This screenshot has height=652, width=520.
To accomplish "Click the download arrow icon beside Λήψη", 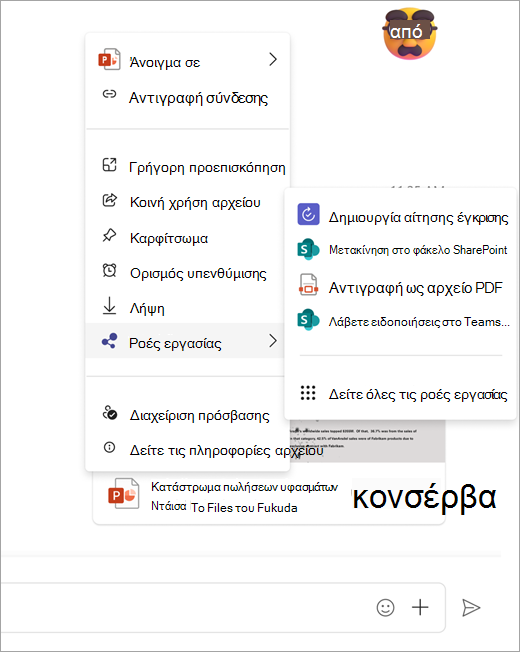I will pos(109,306).
